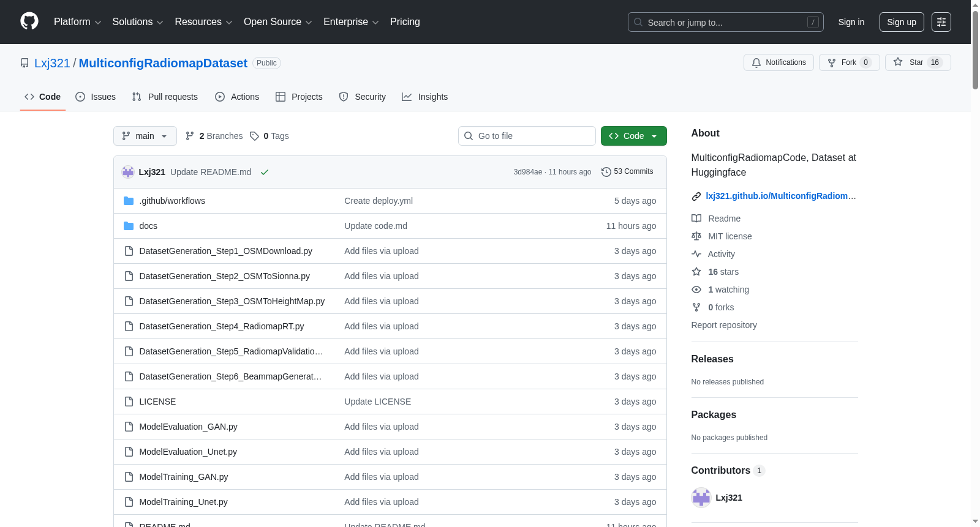
Task: Open the ModelEvaluation_Unet.py file
Action: pyautogui.click(x=188, y=452)
